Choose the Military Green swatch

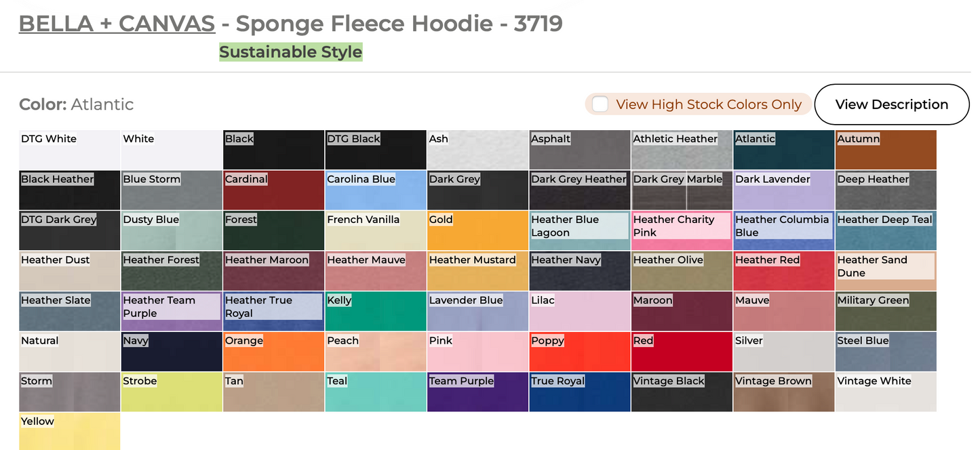885,310
